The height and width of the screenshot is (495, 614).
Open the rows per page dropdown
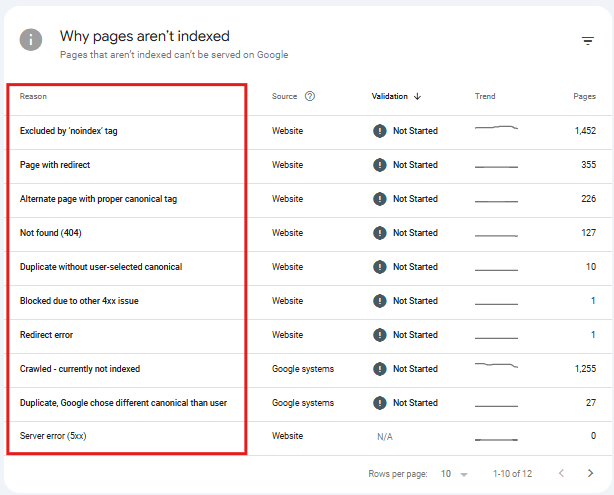(x=455, y=473)
